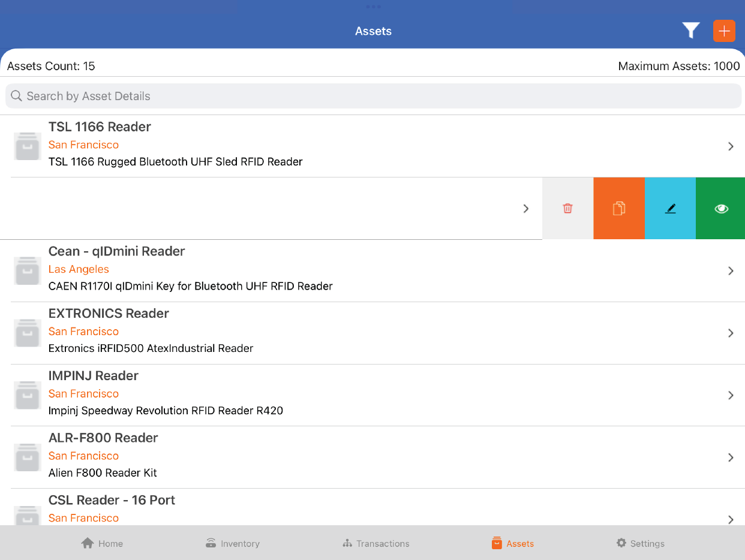This screenshot has height=560, width=745.
Task: Edit the asset with blue pencil icon
Action: tap(670, 209)
